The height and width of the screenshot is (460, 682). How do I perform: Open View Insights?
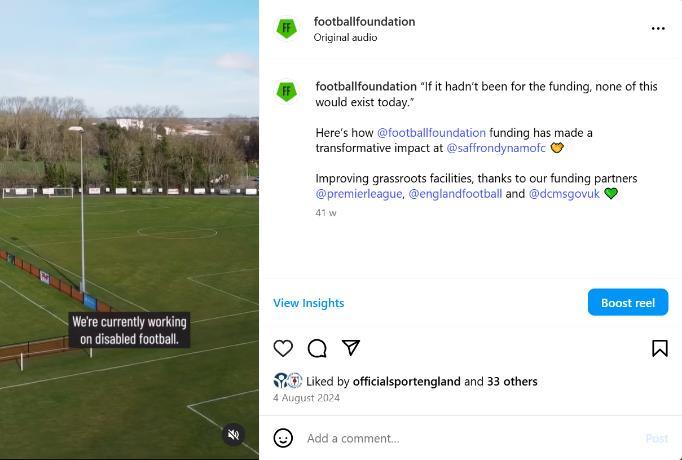pos(309,303)
